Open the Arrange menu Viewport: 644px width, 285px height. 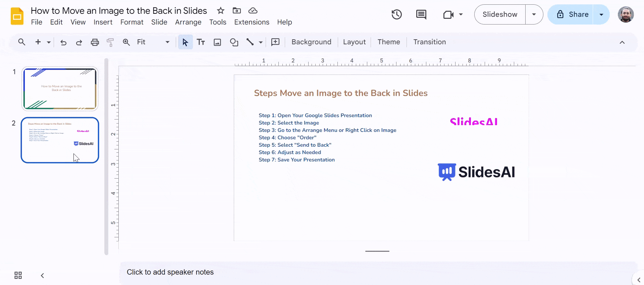pos(188,22)
